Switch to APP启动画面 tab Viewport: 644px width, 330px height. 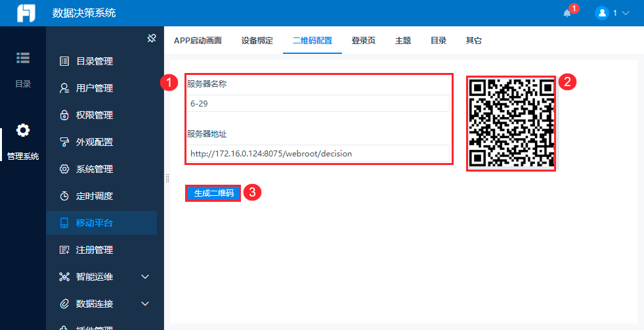tap(198, 40)
